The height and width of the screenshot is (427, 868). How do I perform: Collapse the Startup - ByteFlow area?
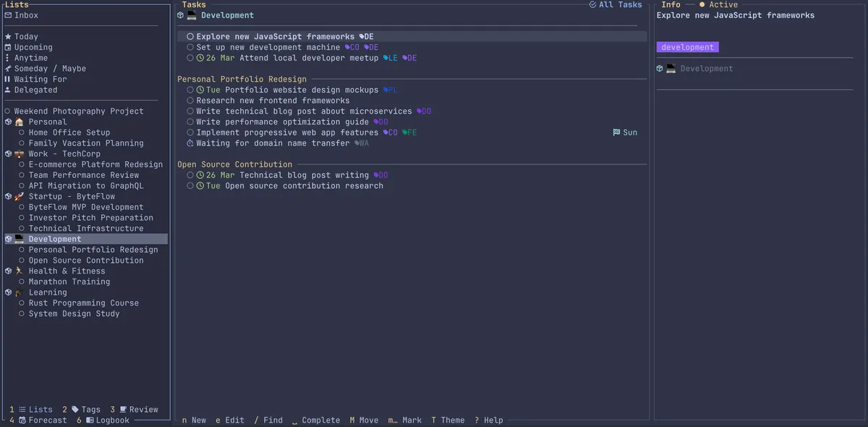(8, 196)
